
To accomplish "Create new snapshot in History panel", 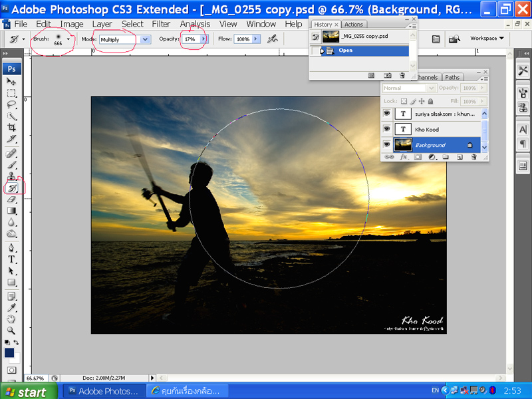I will coord(388,76).
